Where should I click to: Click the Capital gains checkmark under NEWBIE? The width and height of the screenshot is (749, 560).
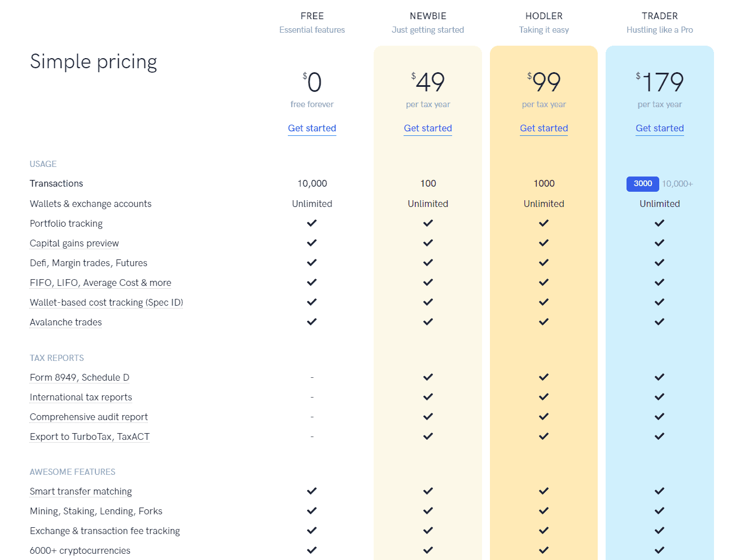[428, 242]
